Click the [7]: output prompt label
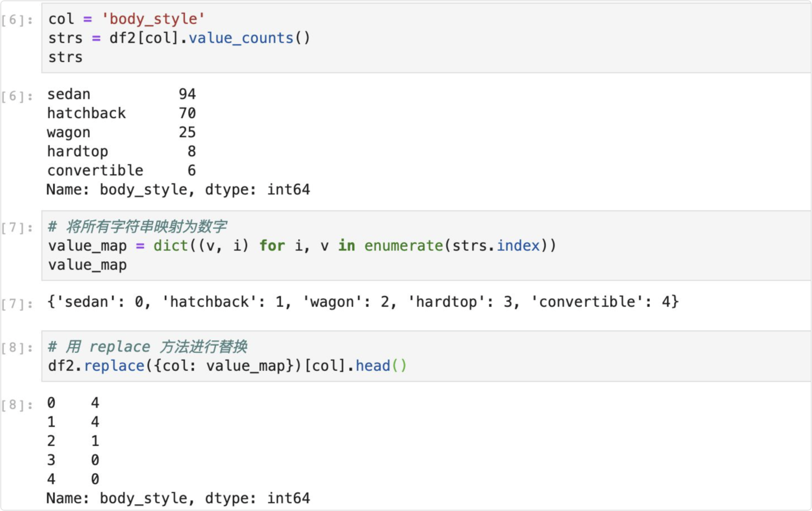Image resolution: width=812 pixels, height=511 pixels. (17, 304)
